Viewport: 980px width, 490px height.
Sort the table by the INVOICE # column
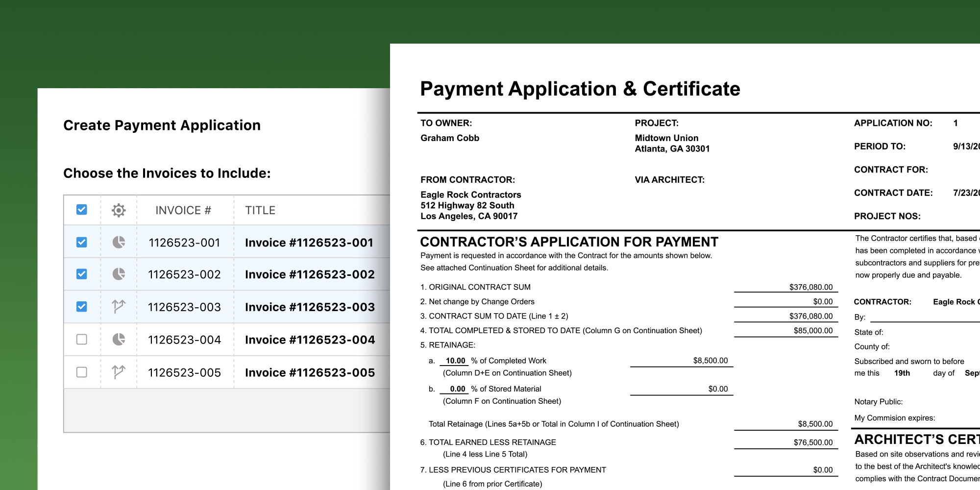pyautogui.click(x=184, y=210)
